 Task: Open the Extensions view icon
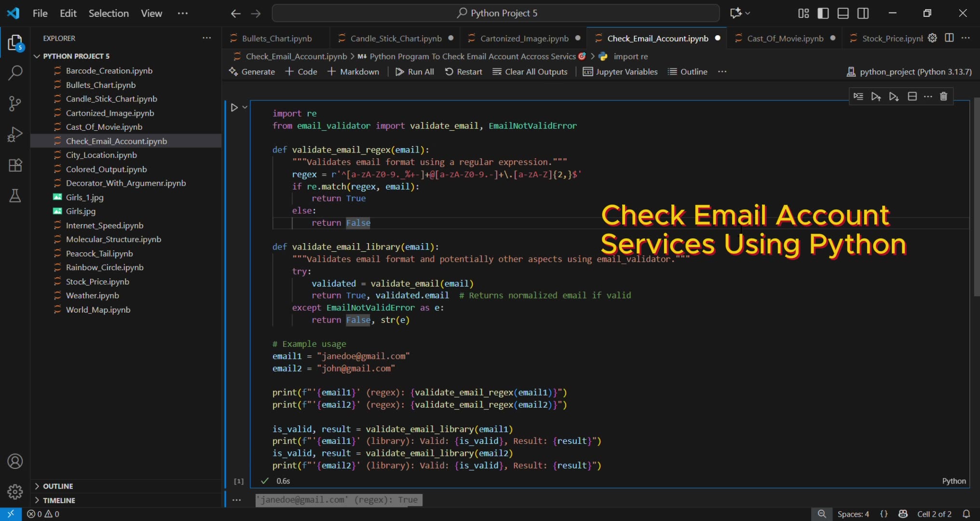[15, 165]
